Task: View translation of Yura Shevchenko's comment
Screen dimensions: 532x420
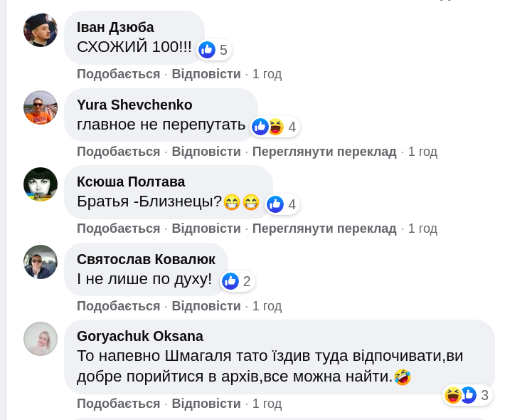Action: coord(324,152)
